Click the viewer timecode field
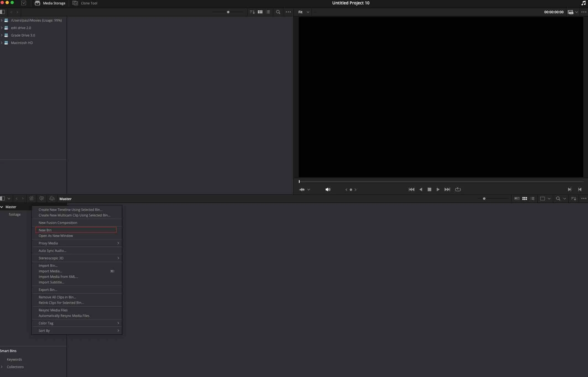 click(x=553, y=12)
